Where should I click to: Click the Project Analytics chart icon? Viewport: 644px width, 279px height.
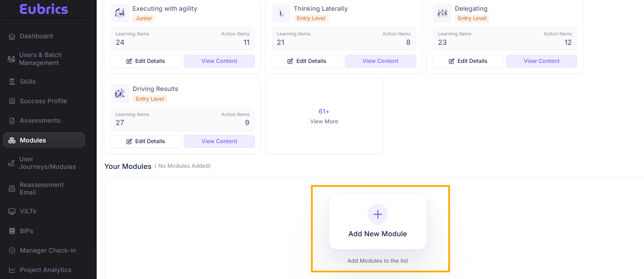click(x=12, y=270)
